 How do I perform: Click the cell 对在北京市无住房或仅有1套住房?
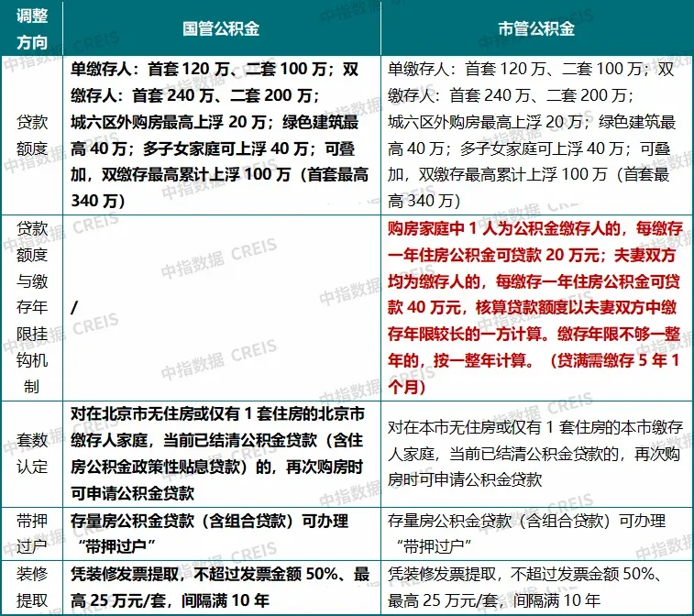pos(222,454)
